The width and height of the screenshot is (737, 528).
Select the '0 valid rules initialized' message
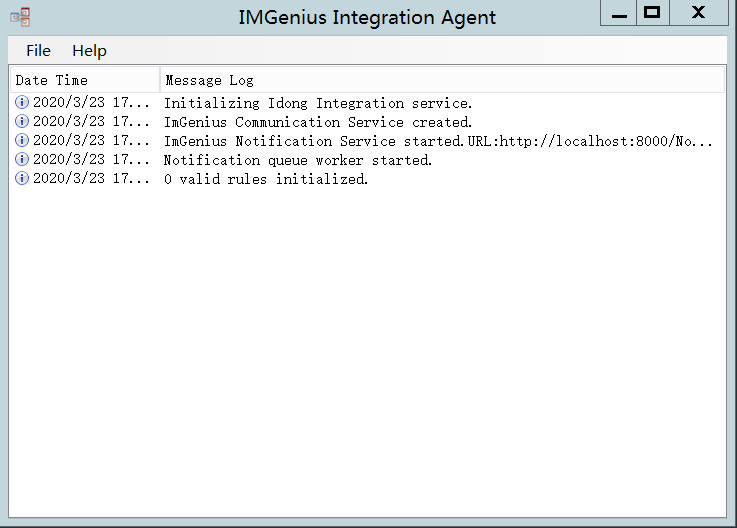[x=266, y=179]
